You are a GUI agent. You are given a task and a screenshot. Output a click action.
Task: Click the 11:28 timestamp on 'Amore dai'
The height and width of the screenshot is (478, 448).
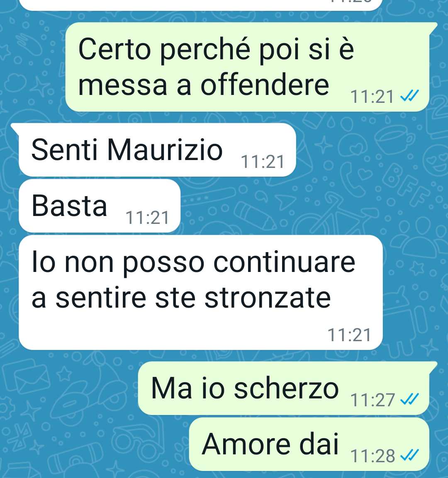pyautogui.click(x=373, y=456)
